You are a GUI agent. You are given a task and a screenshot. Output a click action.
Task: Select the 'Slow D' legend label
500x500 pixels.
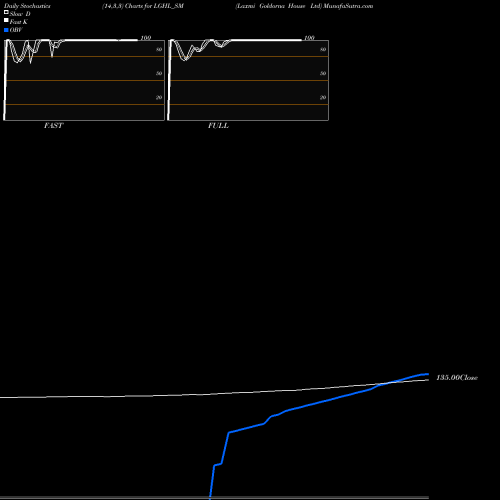pyautogui.click(x=20, y=14)
